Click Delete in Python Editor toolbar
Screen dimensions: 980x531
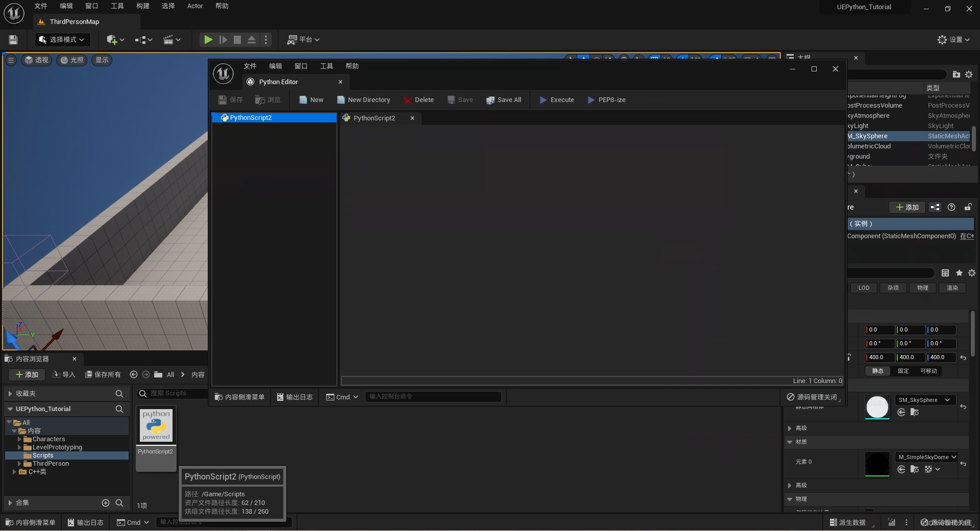pos(419,100)
